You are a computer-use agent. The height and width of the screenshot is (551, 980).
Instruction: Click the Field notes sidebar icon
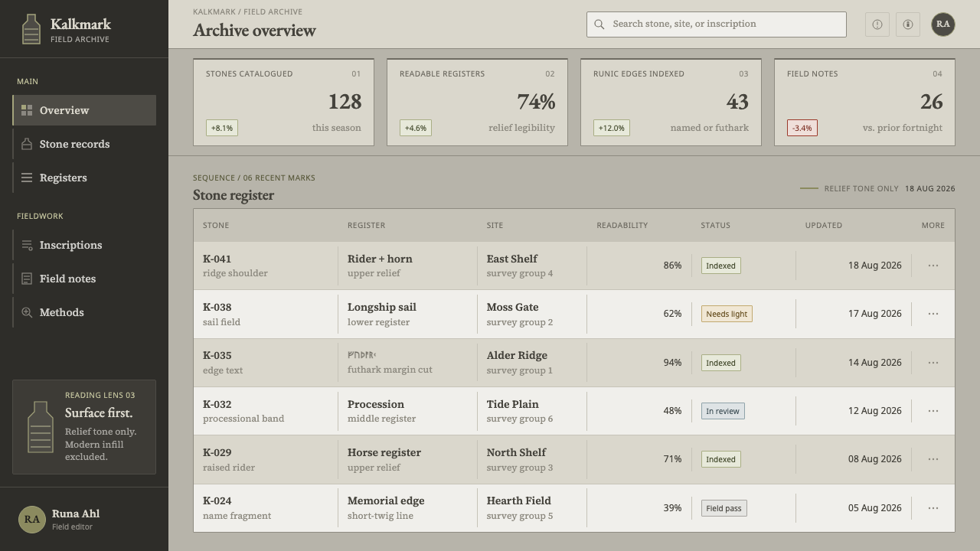tap(27, 279)
